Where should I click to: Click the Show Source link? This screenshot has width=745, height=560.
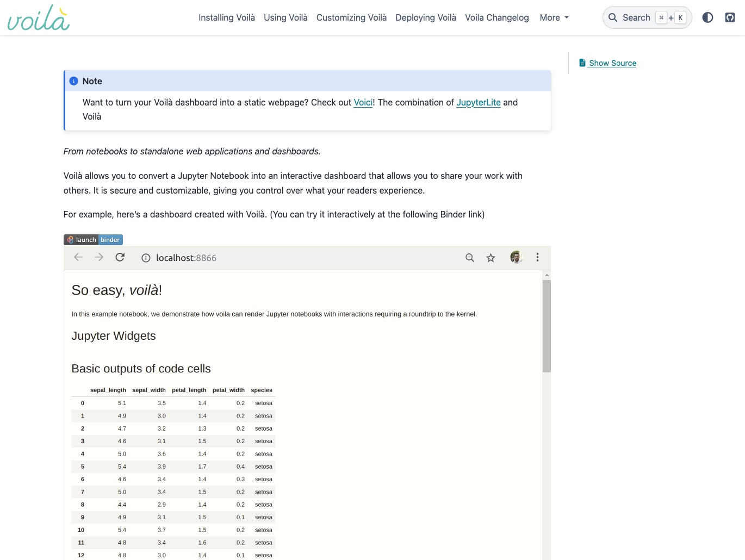point(612,63)
